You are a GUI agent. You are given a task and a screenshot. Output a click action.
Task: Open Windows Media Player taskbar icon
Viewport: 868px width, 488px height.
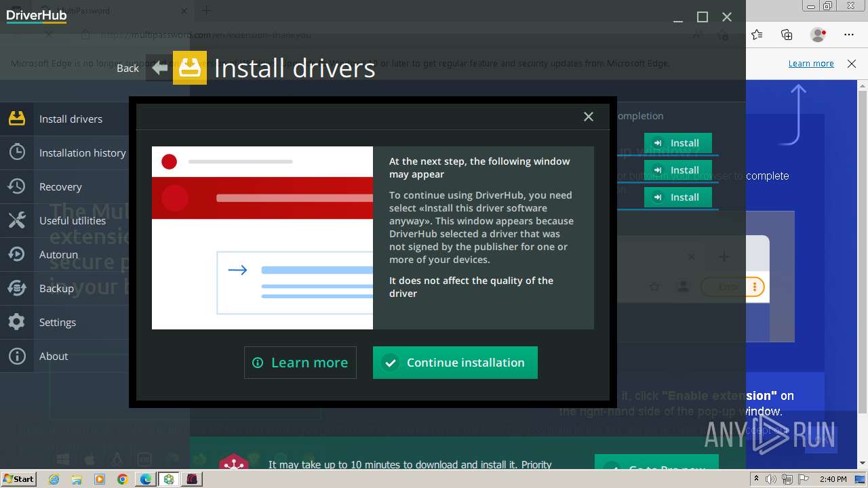100,479
